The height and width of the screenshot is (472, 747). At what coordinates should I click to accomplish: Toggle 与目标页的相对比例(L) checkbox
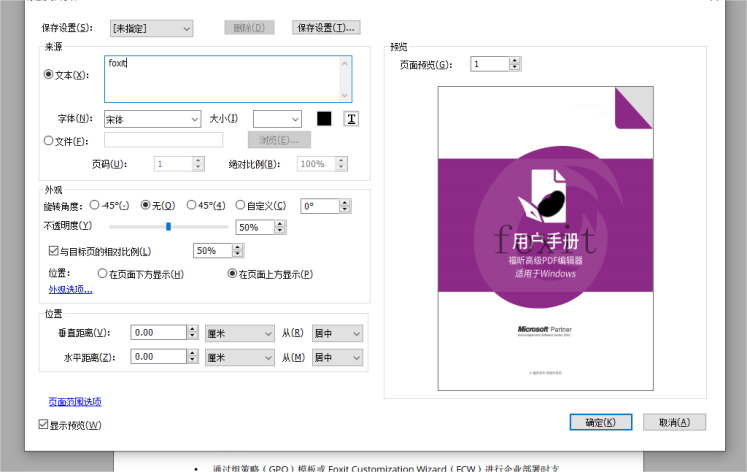coord(53,251)
